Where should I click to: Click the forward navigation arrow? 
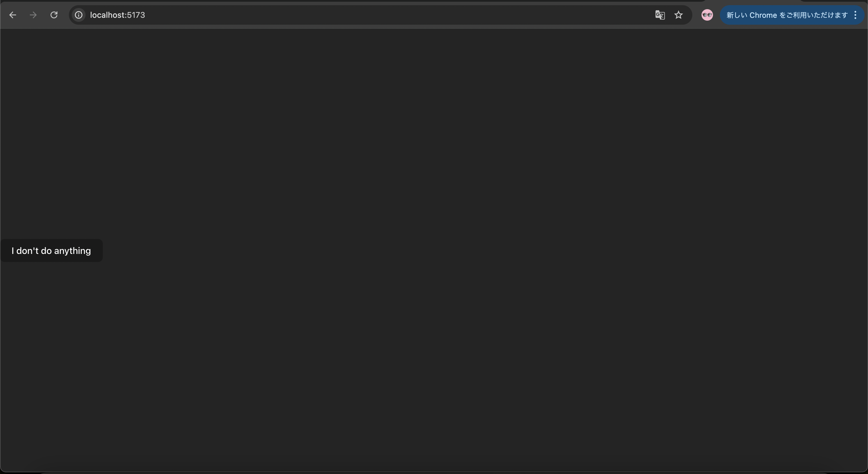[x=33, y=15]
